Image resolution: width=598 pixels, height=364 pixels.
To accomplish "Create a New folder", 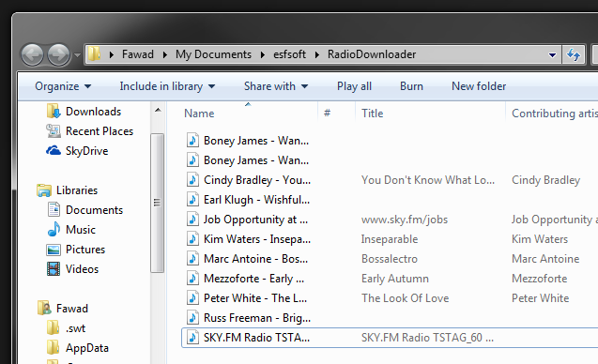I will point(479,86).
